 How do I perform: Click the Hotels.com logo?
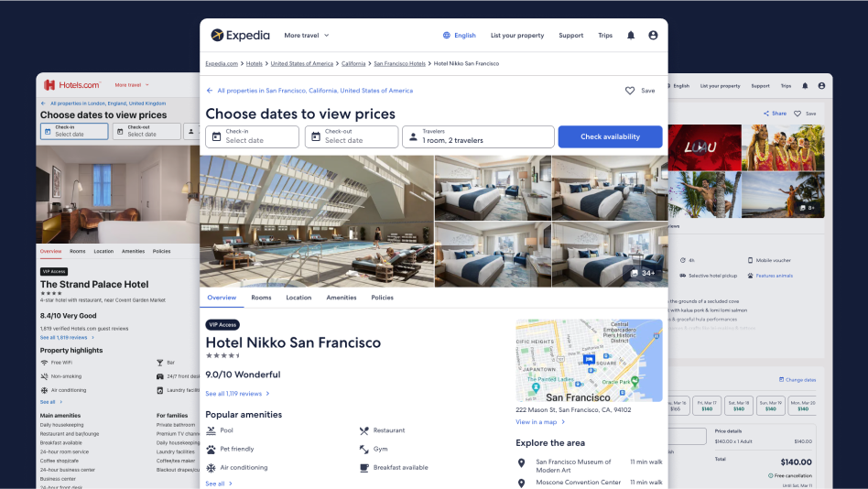[72, 85]
